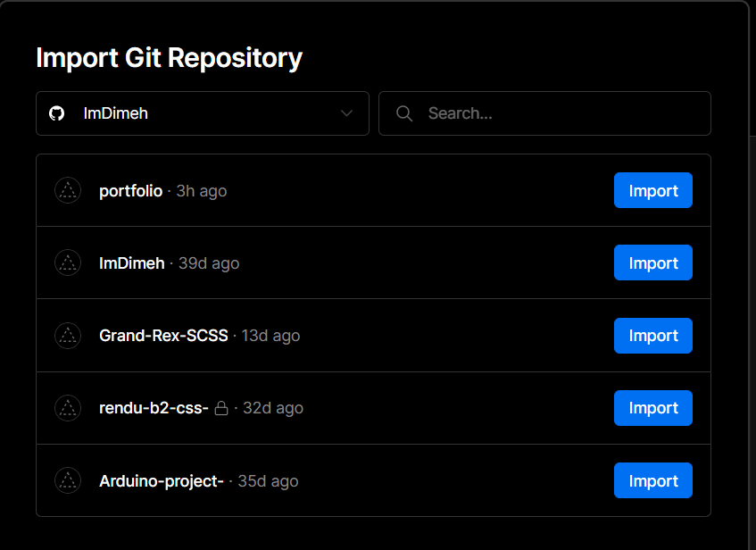Click inside the Search input field

point(536,113)
